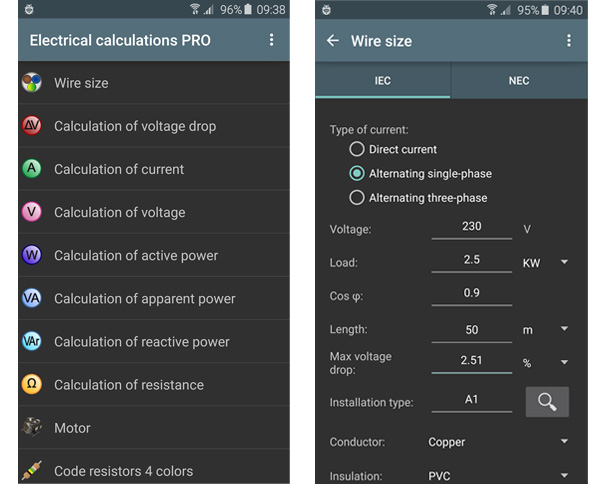
Task: Open Calculation of reactive power
Action: point(141,341)
